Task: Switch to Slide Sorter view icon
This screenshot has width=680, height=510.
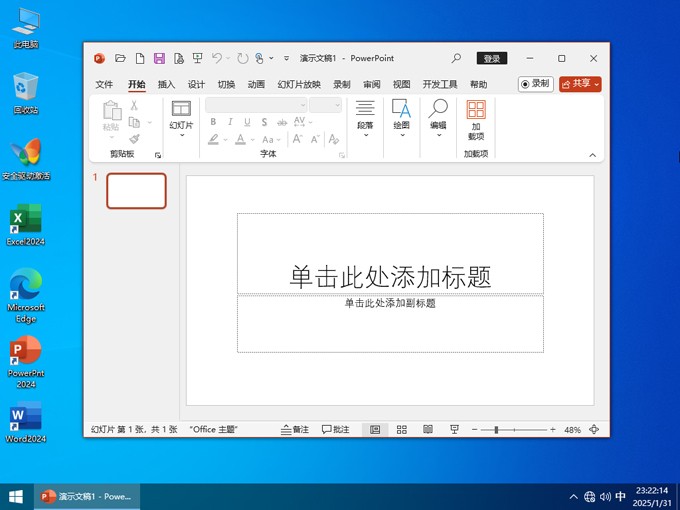Action: (401, 429)
